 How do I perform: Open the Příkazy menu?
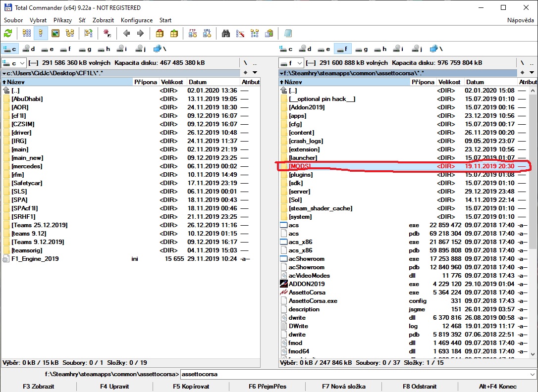63,20
